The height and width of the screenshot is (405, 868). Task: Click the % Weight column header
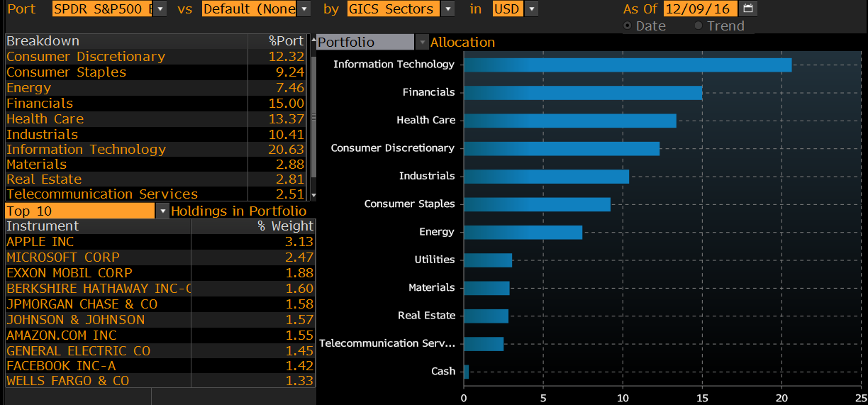253,226
